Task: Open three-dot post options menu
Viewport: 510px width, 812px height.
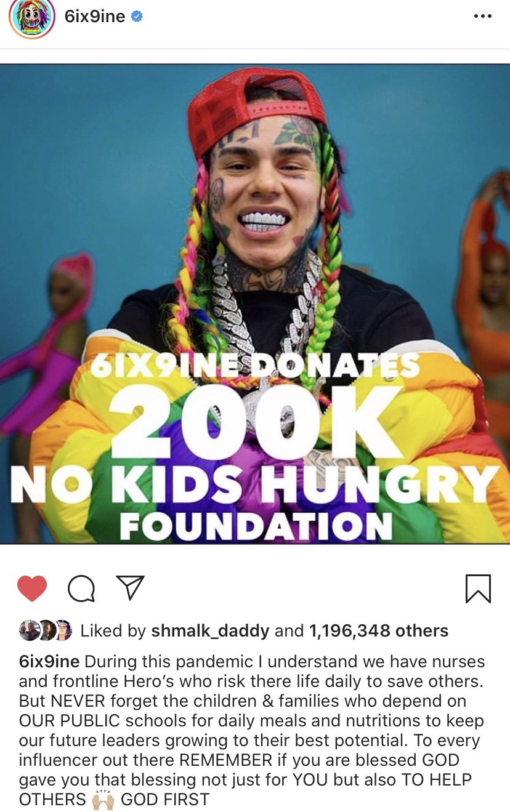Action: (x=483, y=17)
